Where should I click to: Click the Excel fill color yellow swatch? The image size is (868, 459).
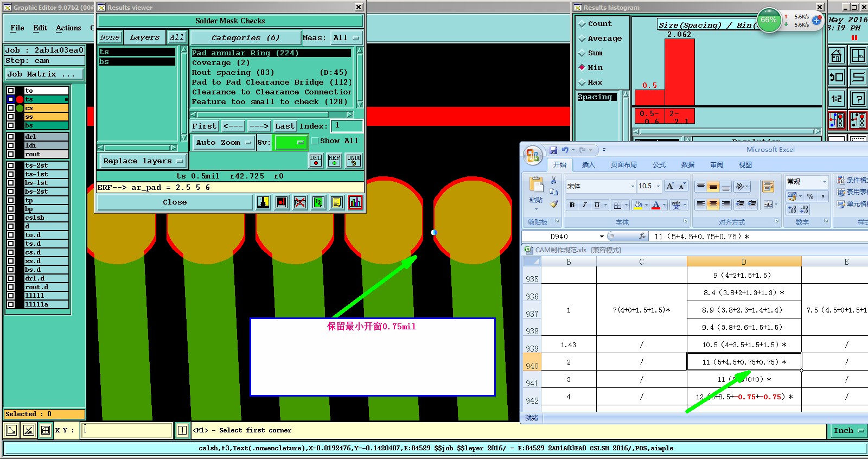click(638, 205)
